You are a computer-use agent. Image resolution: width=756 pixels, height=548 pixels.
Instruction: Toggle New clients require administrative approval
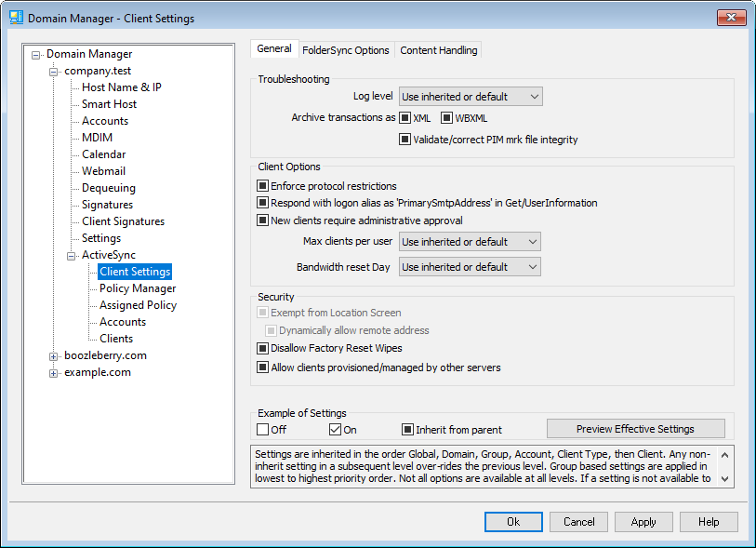point(263,221)
